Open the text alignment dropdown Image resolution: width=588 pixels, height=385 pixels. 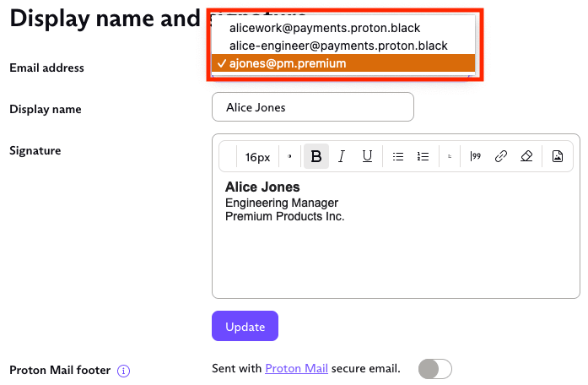click(x=450, y=156)
